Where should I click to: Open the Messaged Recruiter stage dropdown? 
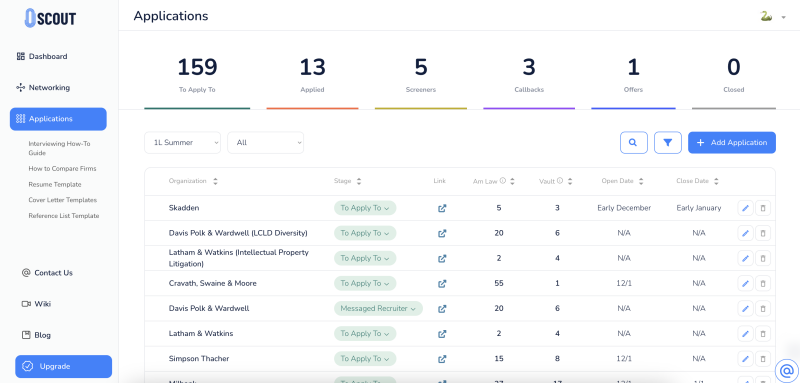click(x=378, y=309)
